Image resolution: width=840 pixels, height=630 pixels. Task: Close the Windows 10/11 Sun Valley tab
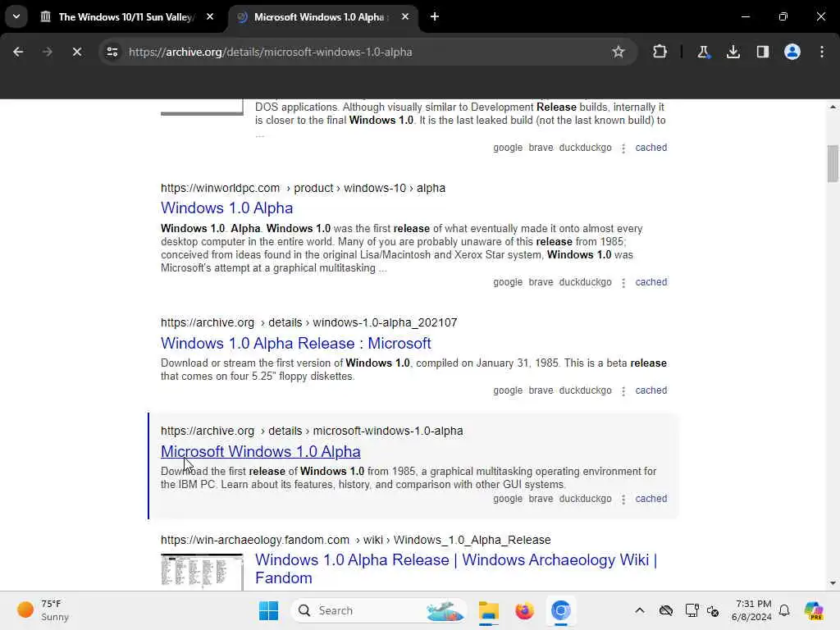pos(210,16)
